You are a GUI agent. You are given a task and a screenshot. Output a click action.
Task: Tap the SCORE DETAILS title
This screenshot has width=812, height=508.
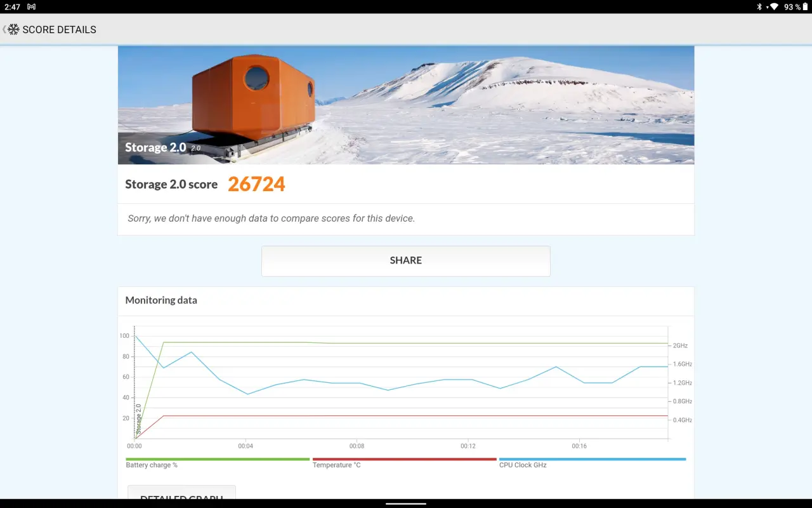[x=59, y=30]
